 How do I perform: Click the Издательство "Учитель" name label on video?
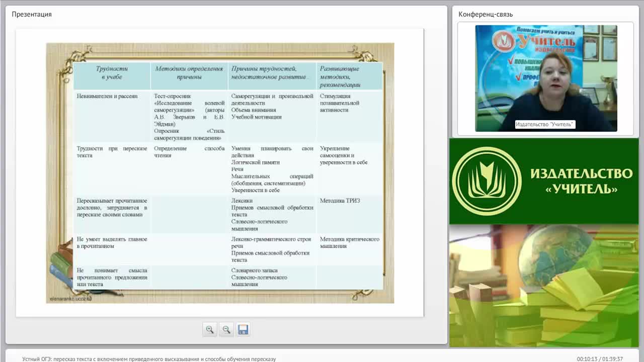(x=545, y=124)
